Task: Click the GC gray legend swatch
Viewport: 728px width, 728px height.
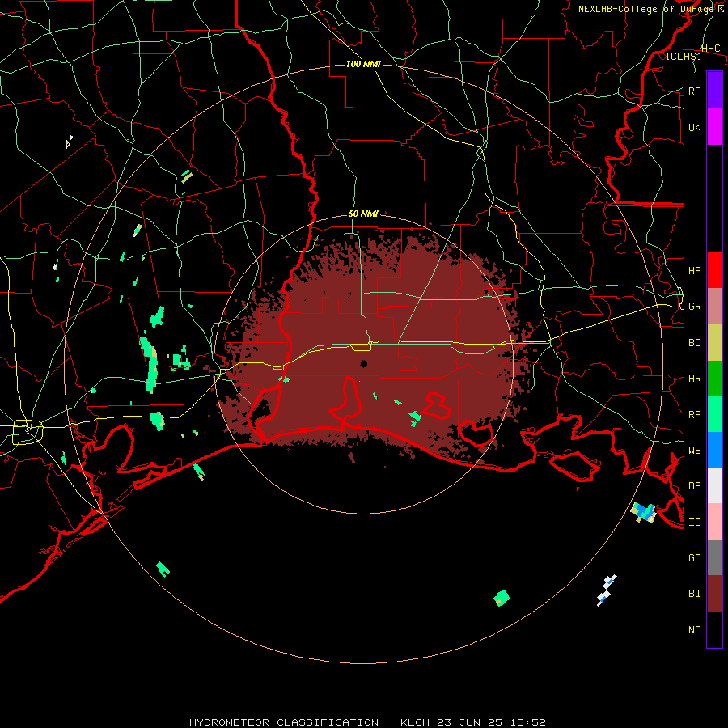Action: (714, 557)
